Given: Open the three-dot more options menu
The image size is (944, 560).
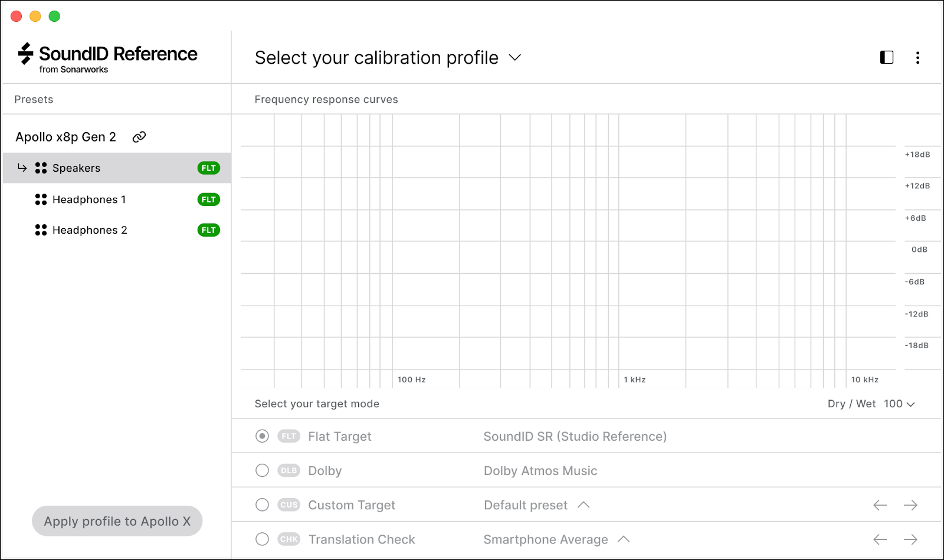Looking at the screenshot, I should coord(917,57).
